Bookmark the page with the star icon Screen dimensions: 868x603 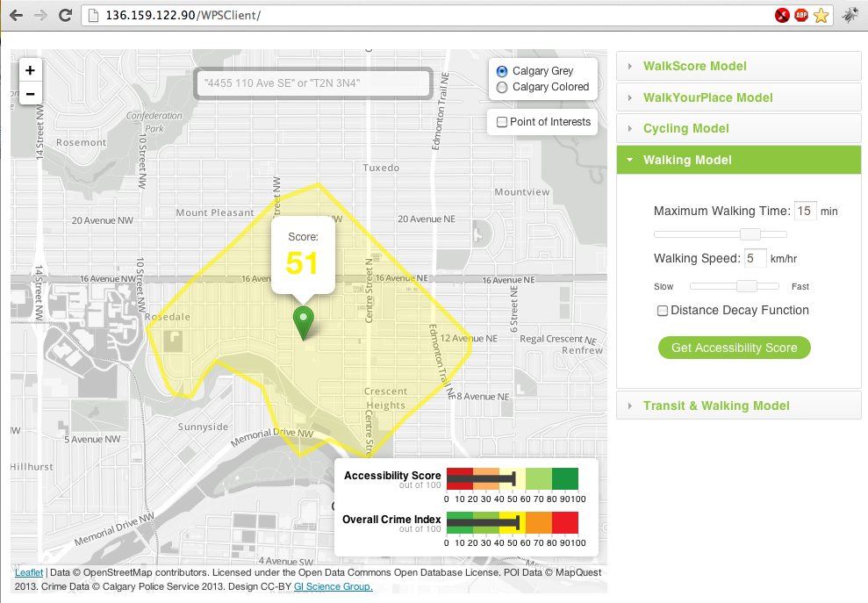(821, 15)
